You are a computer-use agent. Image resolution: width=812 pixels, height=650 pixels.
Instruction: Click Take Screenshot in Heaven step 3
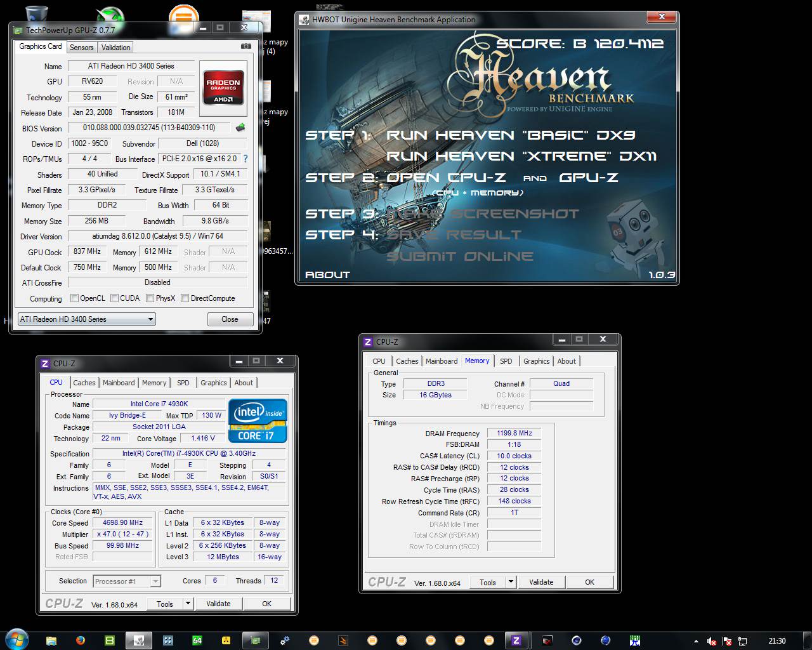pos(483,214)
